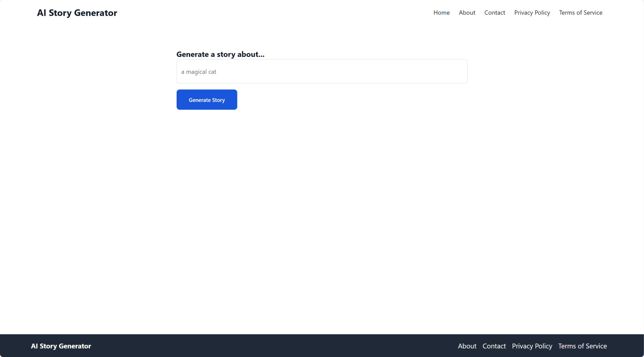Click the footer AI Story Generator title
Viewport: 644px width, 357px height.
[61, 346]
